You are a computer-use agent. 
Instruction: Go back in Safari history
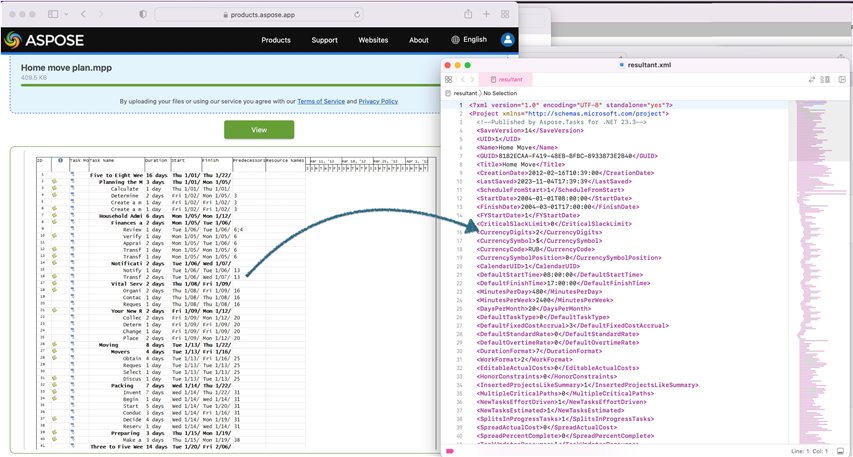click(x=83, y=15)
